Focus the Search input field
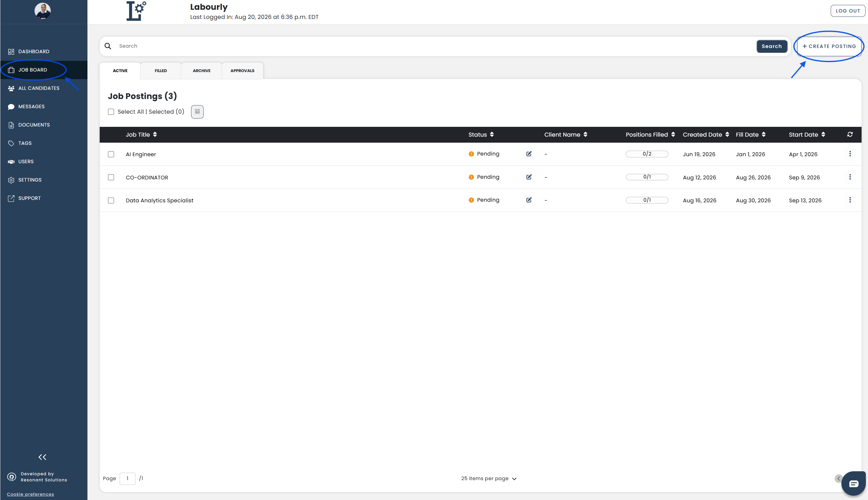Viewport: 868px width, 500px height. (434, 46)
